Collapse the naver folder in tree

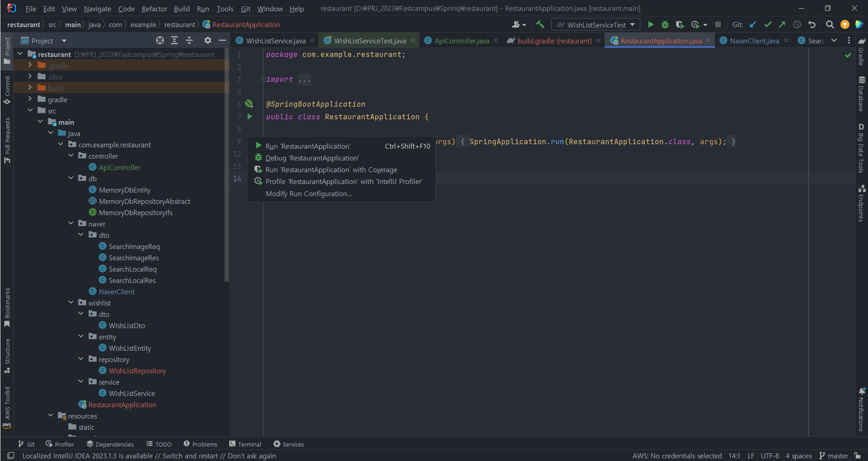pos(71,224)
